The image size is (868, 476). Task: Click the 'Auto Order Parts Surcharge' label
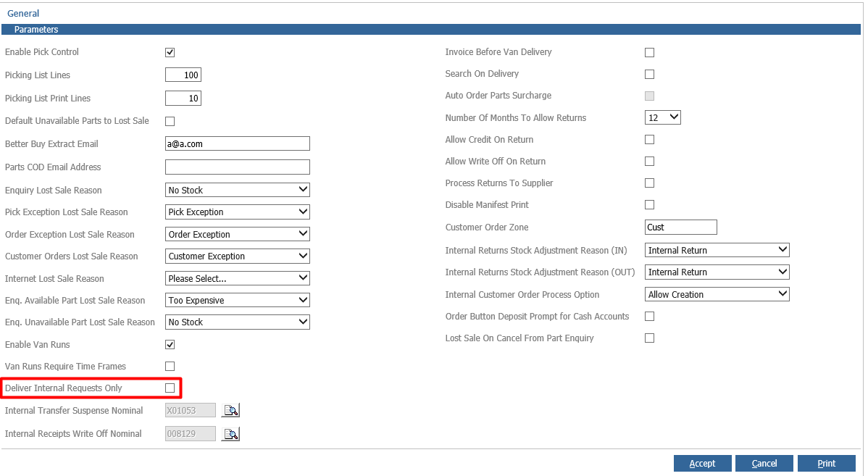498,95
